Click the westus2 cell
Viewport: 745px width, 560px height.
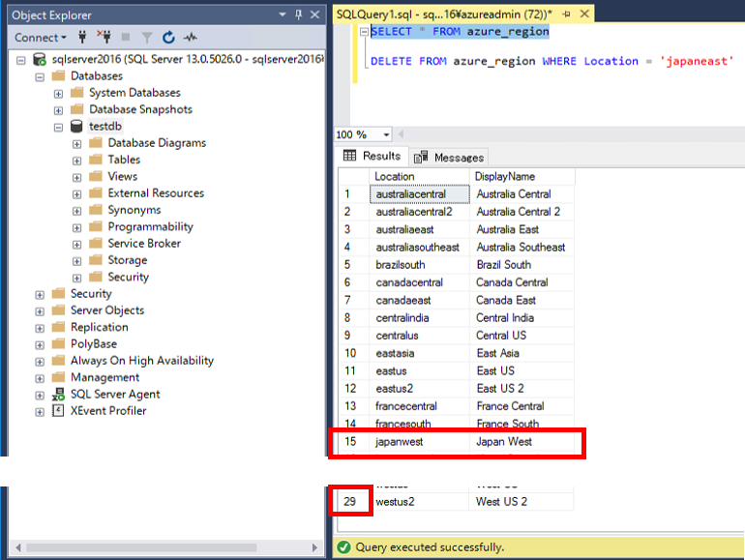pyautogui.click(x=420, y=502)
